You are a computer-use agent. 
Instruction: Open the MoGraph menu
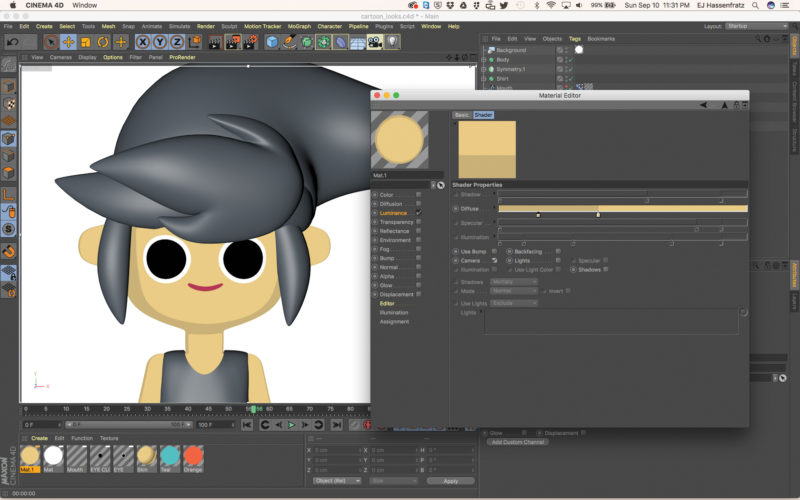coord(301,26)
